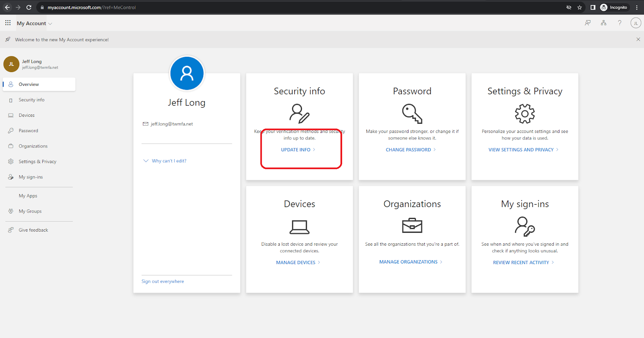
Task: Bookmark page with the star icon
Action: tap(580, 7)
